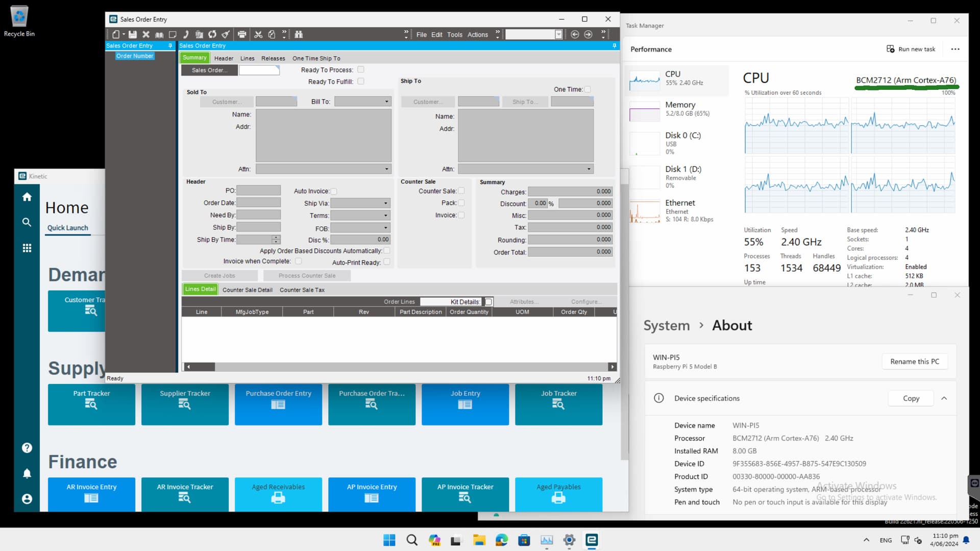Screen dimensions: 980x551
Task: Click the Refresh arrows toolbar icon
Action: point(212,34)
